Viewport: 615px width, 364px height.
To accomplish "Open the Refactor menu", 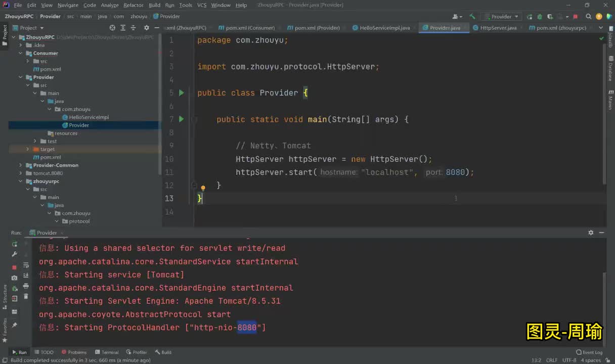I will (134, 5).
